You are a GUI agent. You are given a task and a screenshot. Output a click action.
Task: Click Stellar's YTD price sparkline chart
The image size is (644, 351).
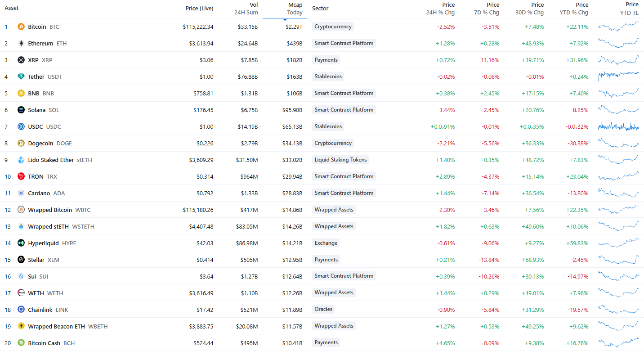(618, 260)
